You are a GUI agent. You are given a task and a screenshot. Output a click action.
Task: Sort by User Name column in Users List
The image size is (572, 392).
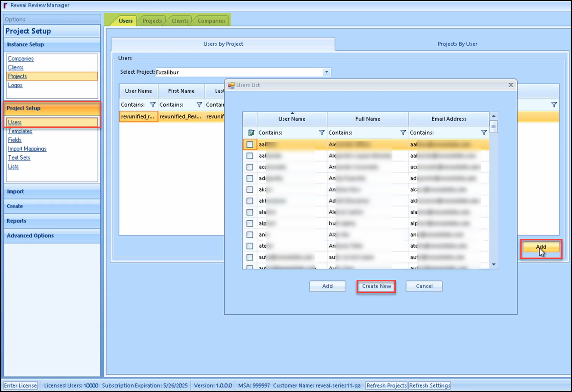[x=292, y=119]
